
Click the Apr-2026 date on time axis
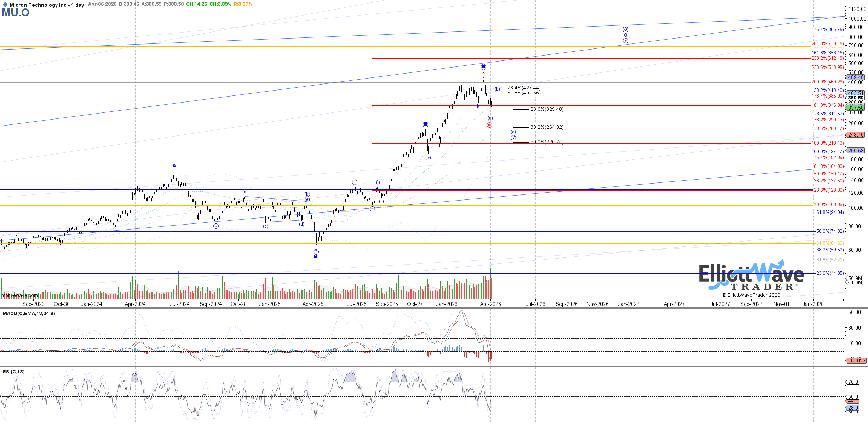[x=490, y=304]
